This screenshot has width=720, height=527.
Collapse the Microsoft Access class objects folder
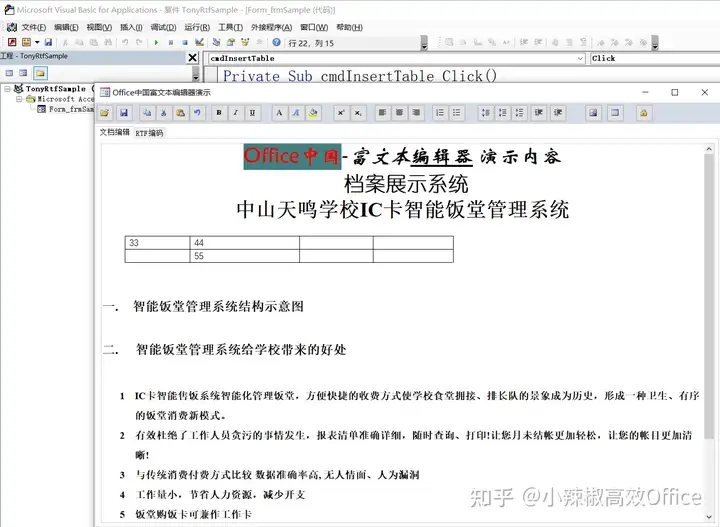(x=19, y=99)
